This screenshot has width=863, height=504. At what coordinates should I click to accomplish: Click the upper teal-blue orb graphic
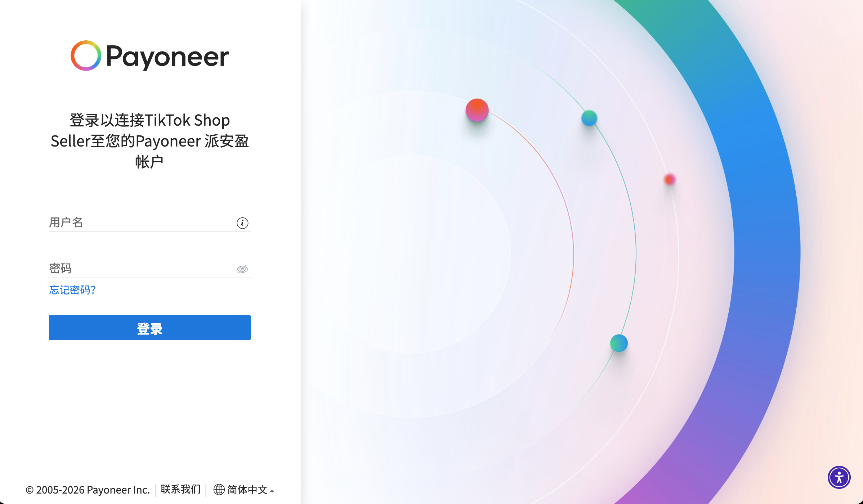[589, 118]
